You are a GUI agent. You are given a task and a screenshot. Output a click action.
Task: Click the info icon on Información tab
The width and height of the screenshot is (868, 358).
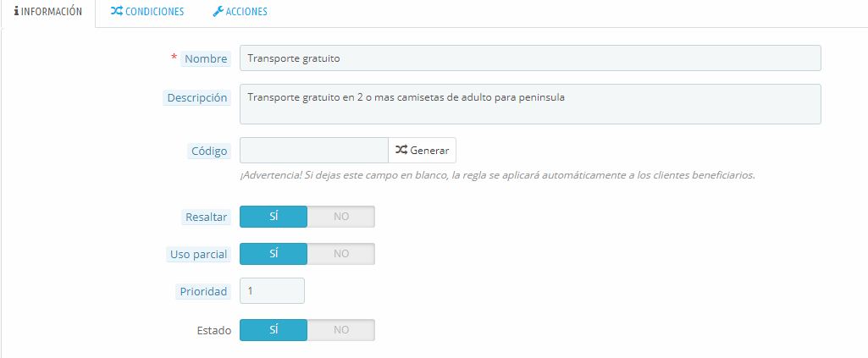17,12
